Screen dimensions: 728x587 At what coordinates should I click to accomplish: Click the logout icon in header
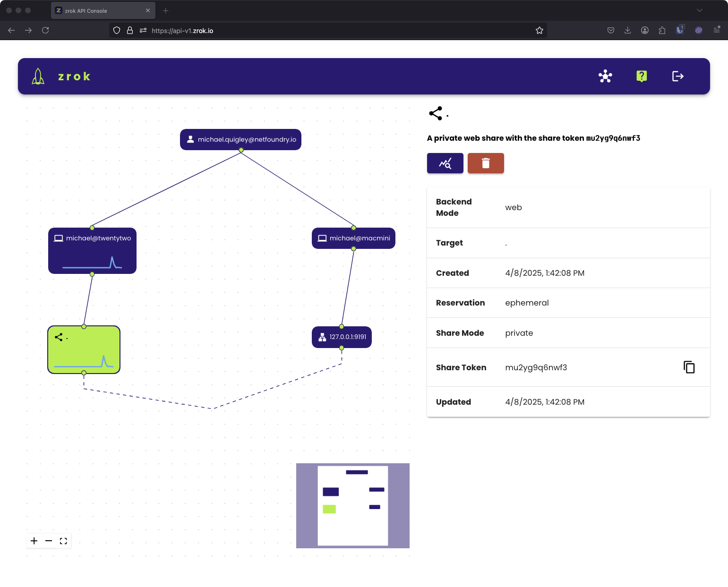pos(678,76)
